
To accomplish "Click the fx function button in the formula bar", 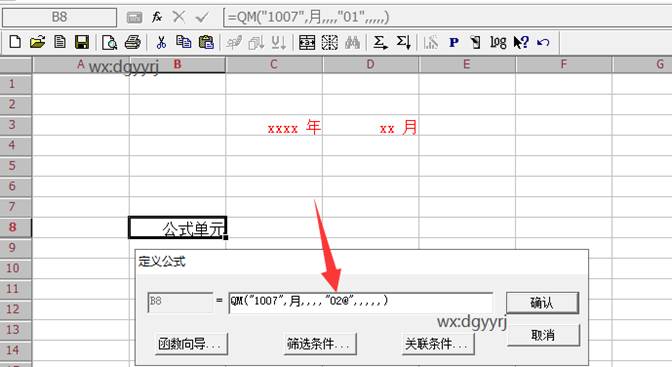I will 157,17.
